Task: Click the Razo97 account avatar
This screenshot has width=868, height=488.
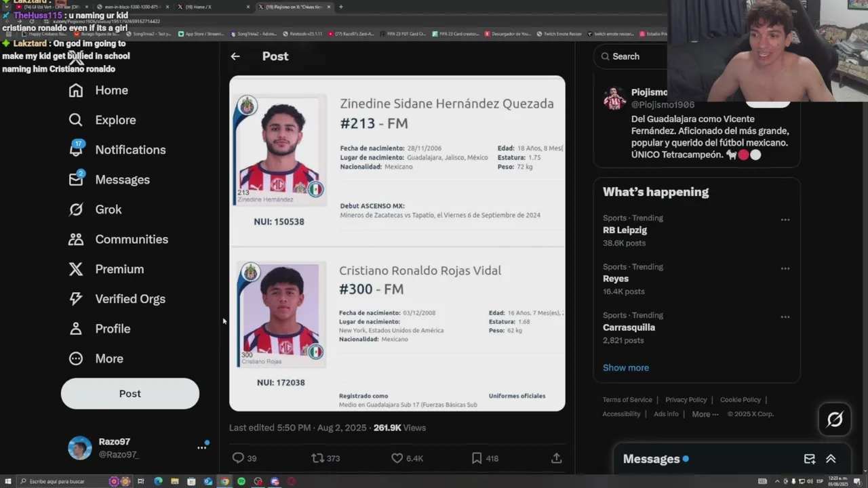Action: click(x=79, y=448)
